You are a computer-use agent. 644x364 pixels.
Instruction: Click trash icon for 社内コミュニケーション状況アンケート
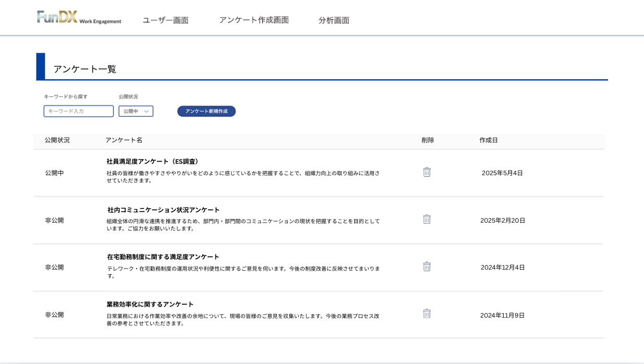pyautogui.click(x=427, y=219)
